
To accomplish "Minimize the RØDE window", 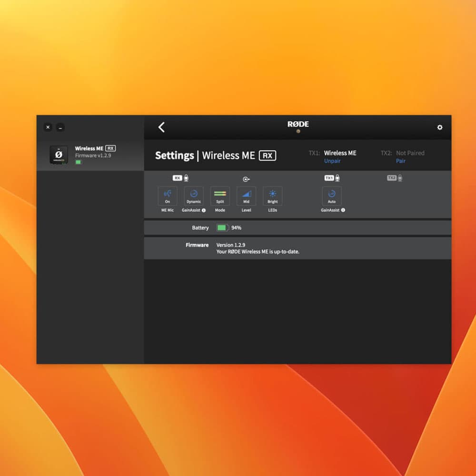I will [x=60, y=127].
